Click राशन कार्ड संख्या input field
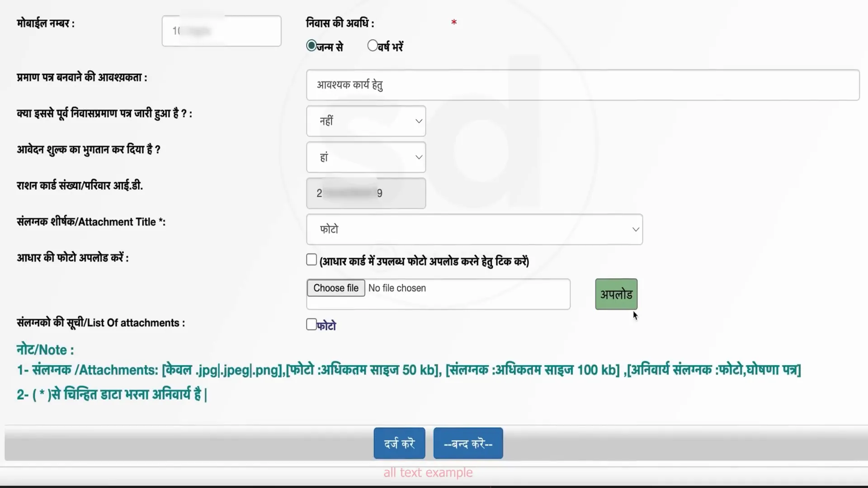 [366, 193]
